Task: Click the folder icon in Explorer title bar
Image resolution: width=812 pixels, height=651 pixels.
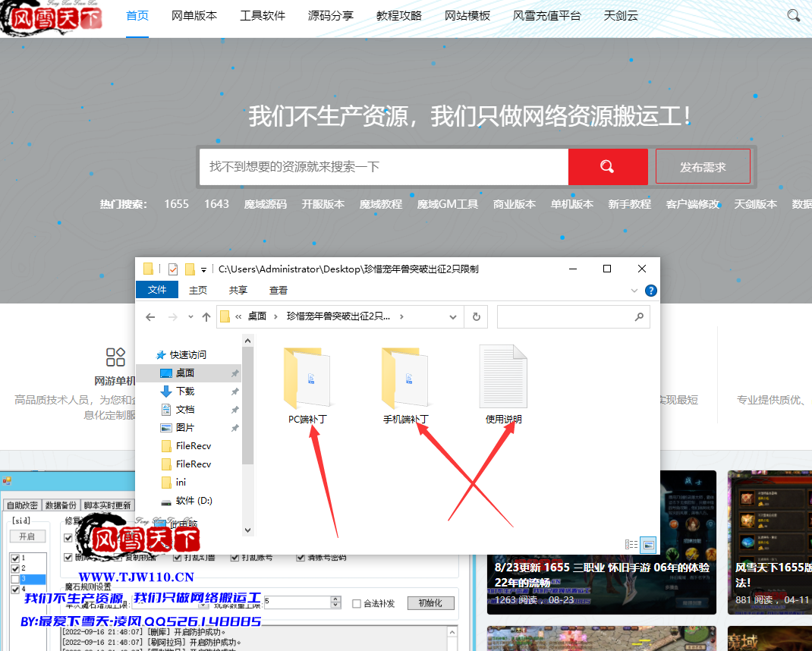Action: coord(148,269)
